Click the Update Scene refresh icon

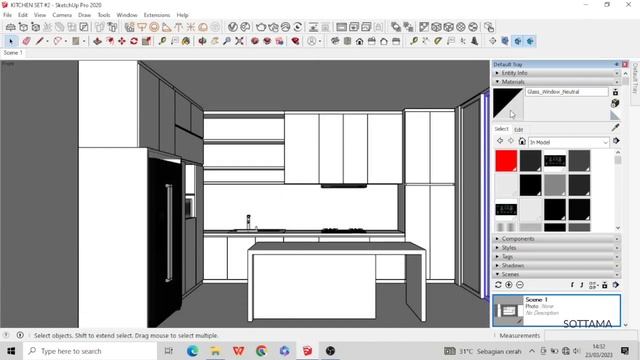tap(498, 285)
